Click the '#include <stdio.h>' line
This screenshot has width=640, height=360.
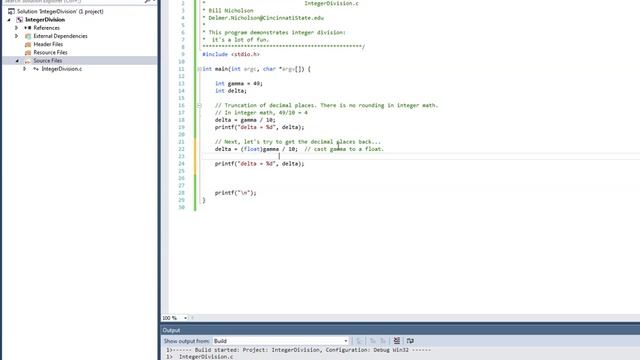click(x=231, y=54)
